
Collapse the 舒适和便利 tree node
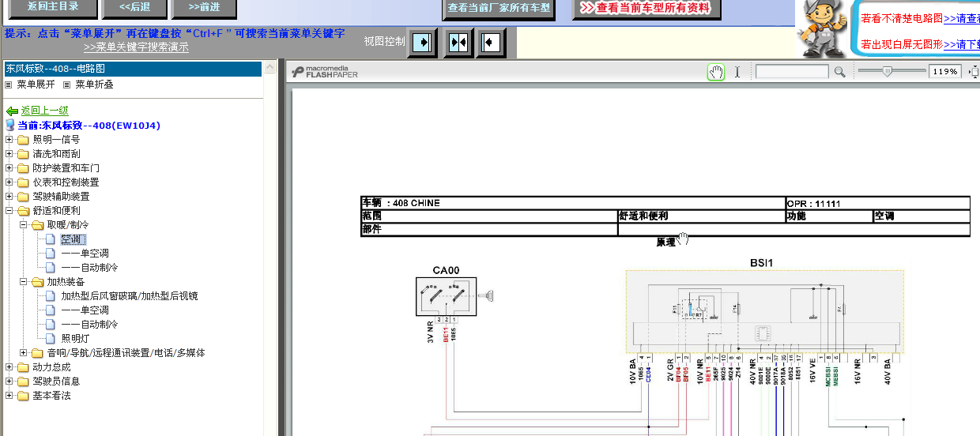point(9,211)
